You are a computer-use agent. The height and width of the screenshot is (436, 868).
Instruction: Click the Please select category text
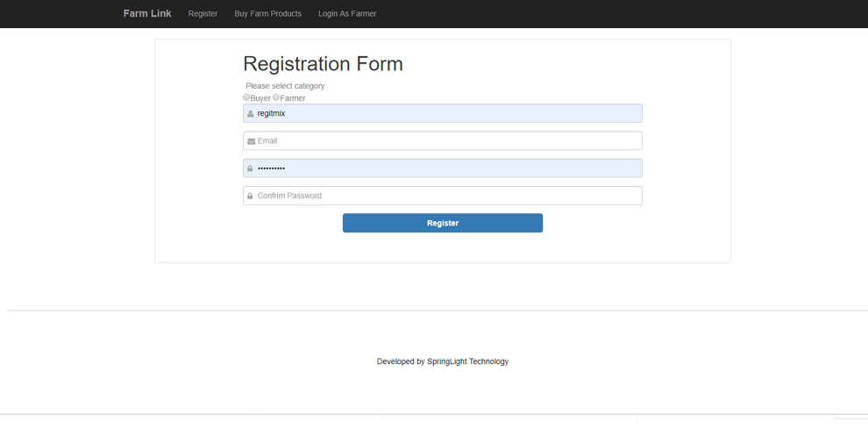[285, 86]
